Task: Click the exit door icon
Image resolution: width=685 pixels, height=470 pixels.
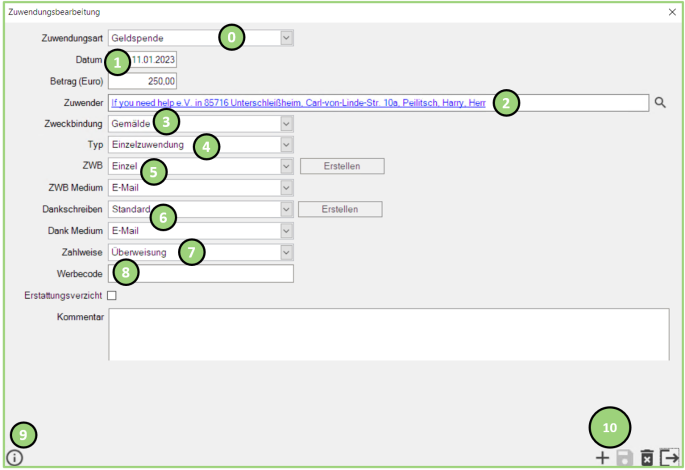Action: (669, 457)
